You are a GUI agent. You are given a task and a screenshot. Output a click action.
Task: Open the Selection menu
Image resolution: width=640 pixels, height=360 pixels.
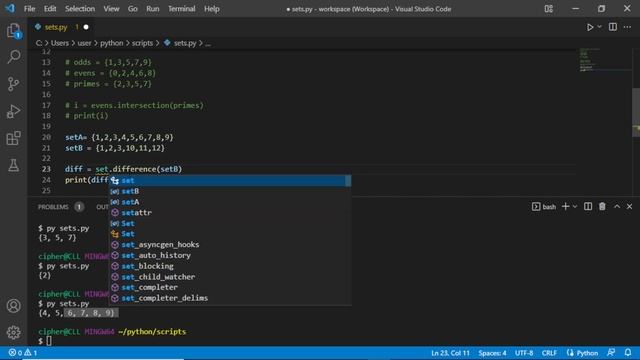[80, 9]
